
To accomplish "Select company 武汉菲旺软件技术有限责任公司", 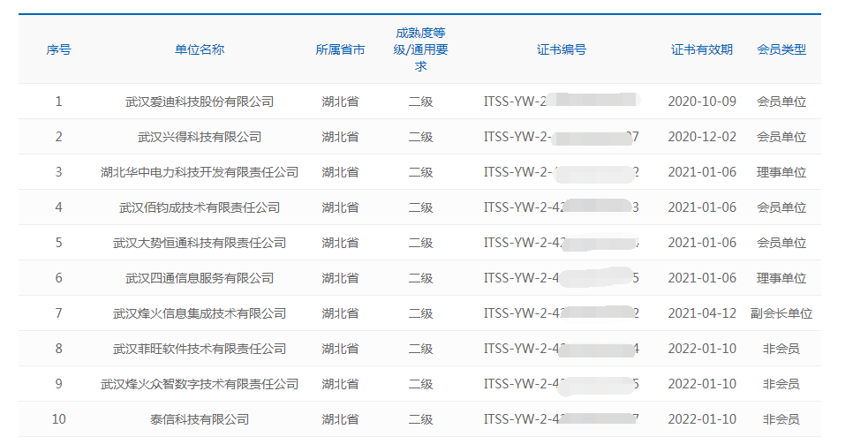I will [x=200, y=349].
